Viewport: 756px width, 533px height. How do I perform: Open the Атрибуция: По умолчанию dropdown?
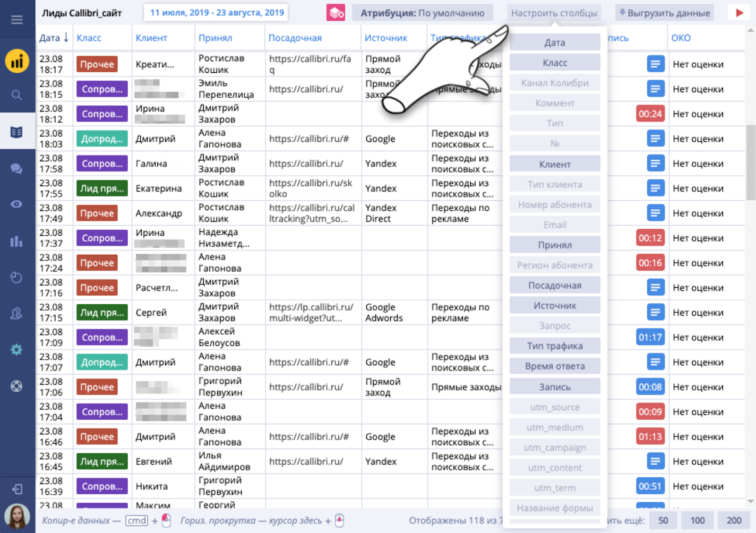(x=422, y=13)
